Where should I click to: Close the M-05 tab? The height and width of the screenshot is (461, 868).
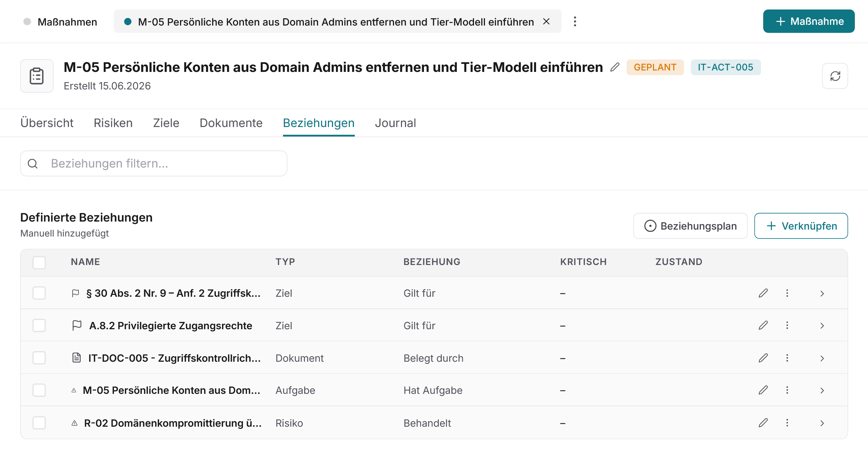pyautogui.click(x=546, y=22)
